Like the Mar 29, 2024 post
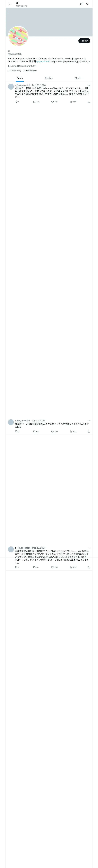 [x=54, y=567]
